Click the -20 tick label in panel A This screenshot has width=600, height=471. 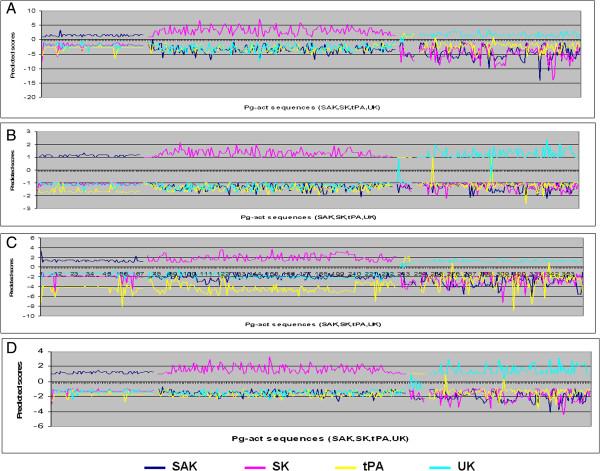(31, 96)
